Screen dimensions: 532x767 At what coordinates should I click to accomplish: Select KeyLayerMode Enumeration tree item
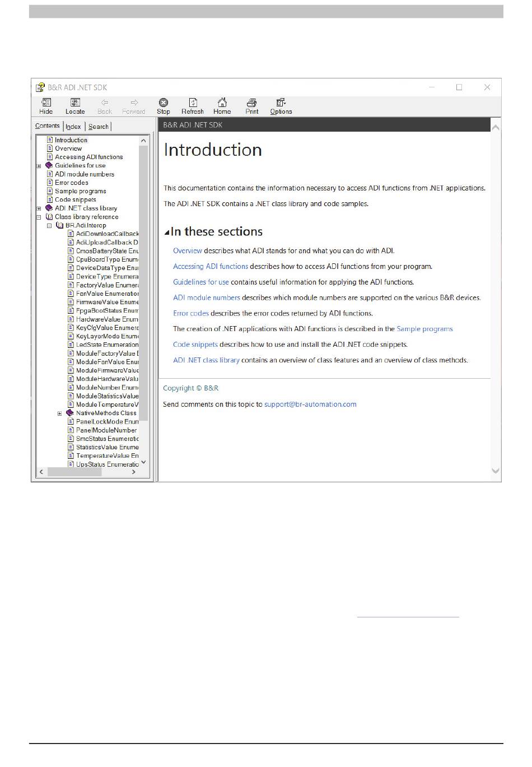coord(107,336)
